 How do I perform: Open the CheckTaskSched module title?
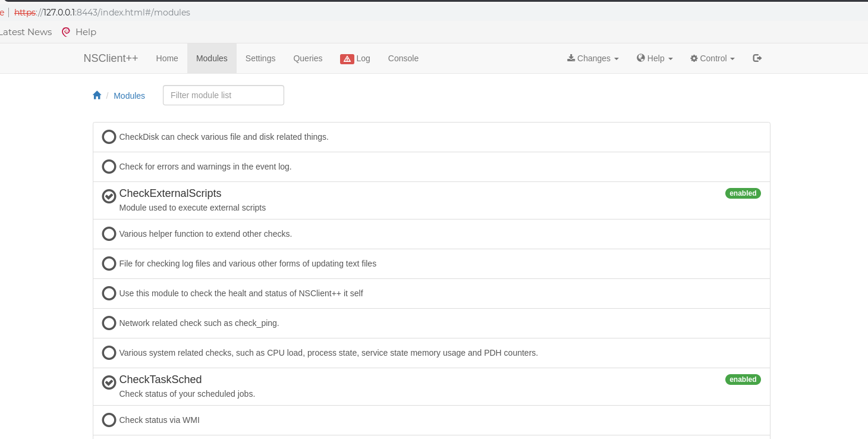161,380
